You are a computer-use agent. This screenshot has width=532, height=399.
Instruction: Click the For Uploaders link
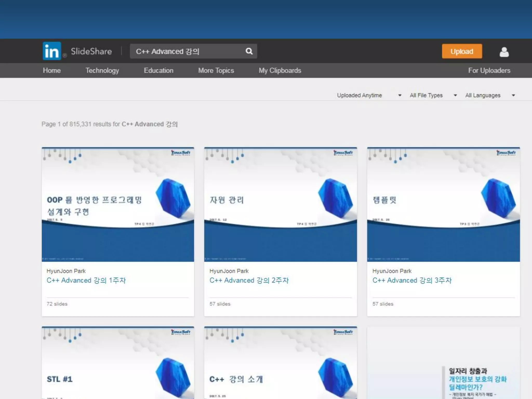[489, 70]
